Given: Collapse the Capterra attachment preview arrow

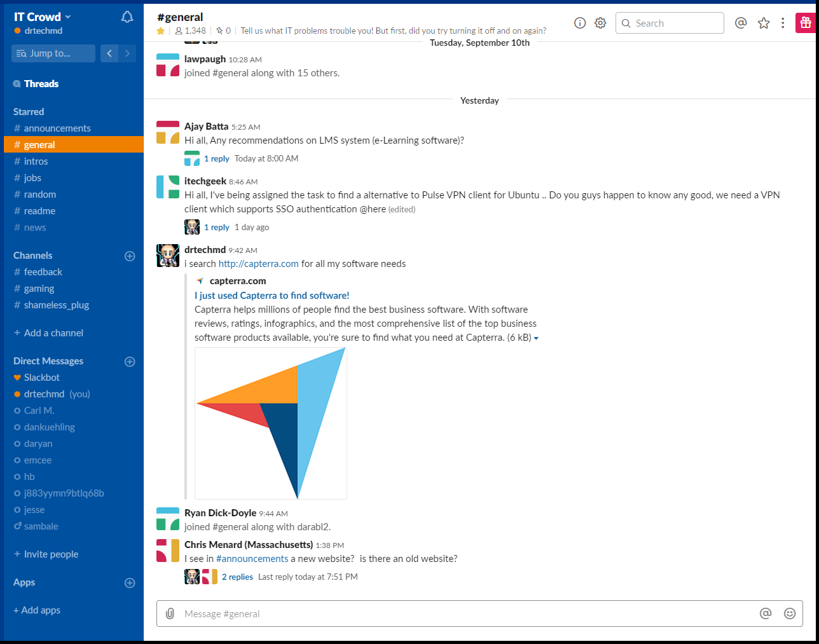Looking at the screenshot, I should pyautogui.click(x=536, y=338).
